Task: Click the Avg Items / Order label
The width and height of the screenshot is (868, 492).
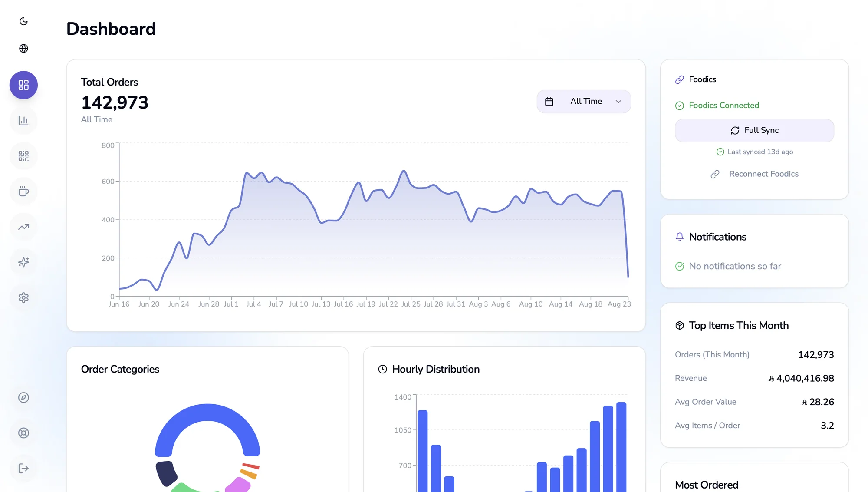Action: click(x=707, y=426)
